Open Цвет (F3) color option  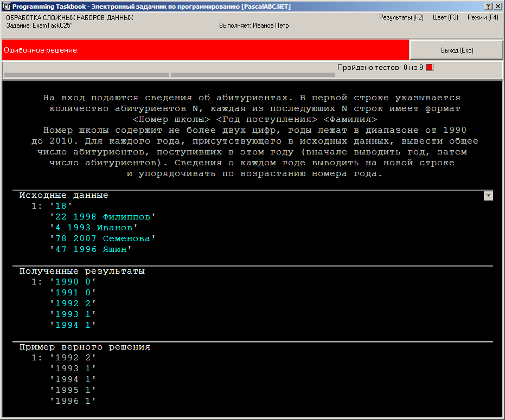click(445, 17)
